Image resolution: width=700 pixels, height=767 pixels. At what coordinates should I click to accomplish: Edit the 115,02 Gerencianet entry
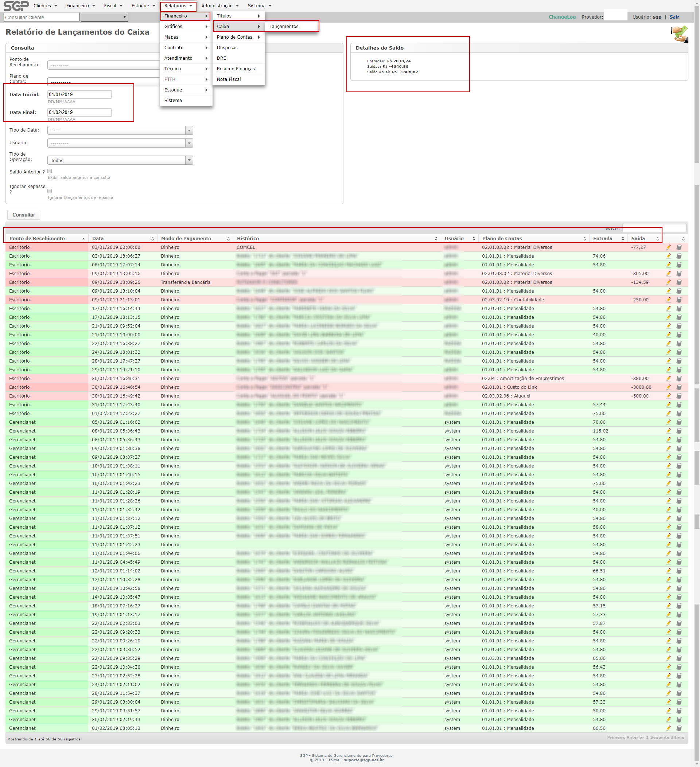coord(668,431)
